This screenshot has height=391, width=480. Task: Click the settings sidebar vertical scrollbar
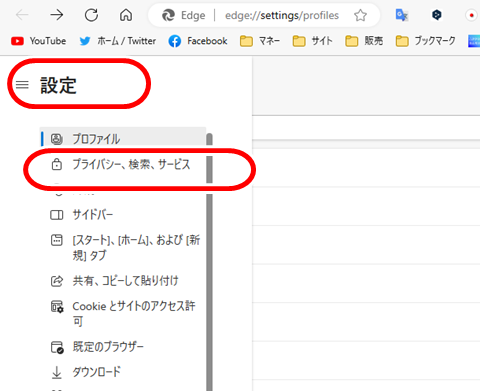click(209, 262)
